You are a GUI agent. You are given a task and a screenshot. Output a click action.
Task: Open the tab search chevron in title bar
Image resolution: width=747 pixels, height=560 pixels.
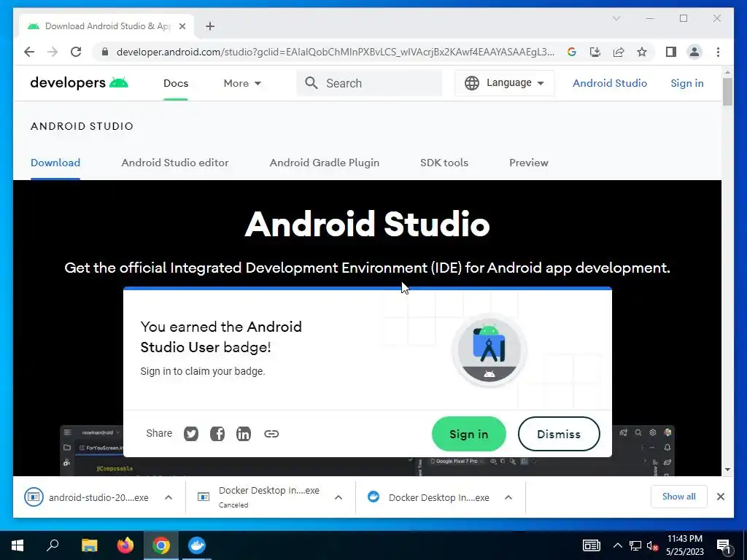616,18
